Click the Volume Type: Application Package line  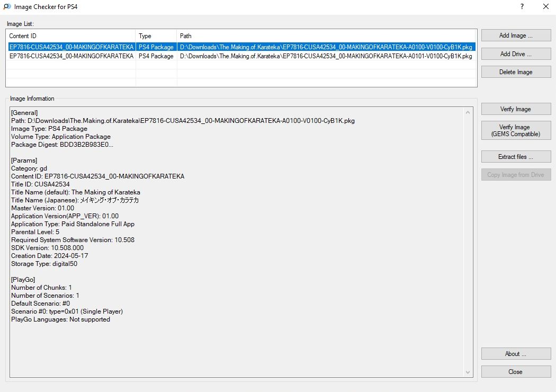[61, 137]
